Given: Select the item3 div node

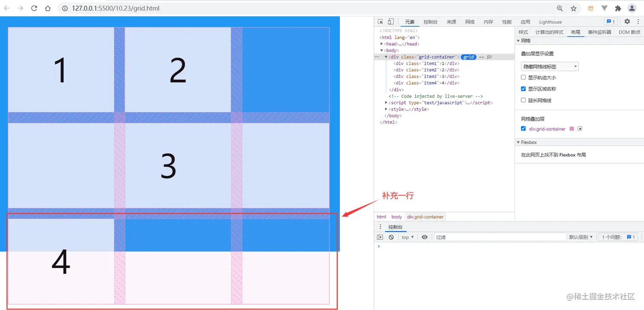Looking at the screenshot, I should point(426,77).
